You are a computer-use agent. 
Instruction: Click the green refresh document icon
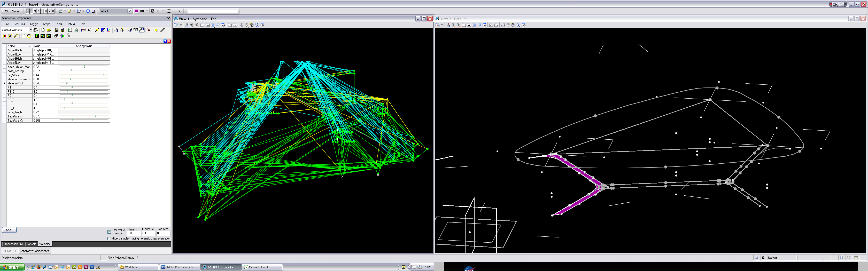click(x=76, y=30)
